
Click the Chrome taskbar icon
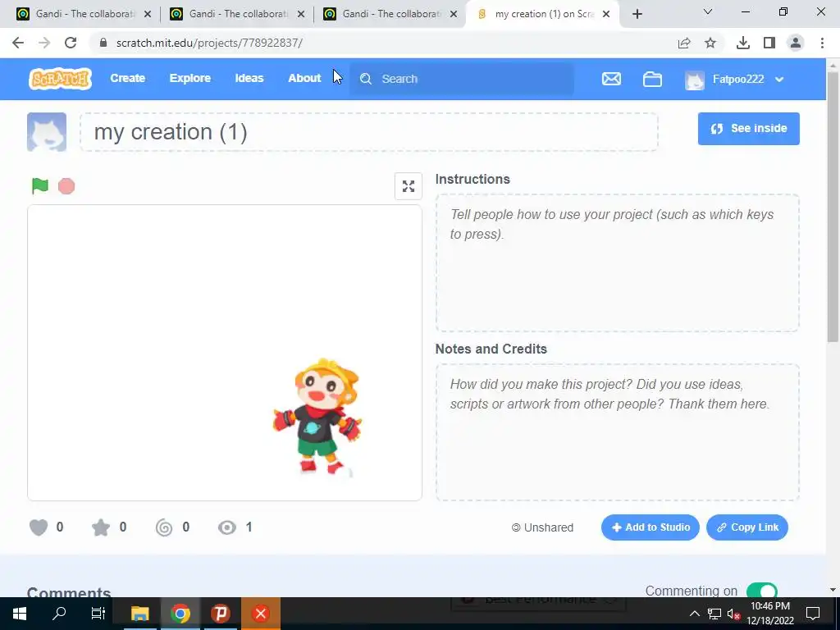tap(180, 614)
